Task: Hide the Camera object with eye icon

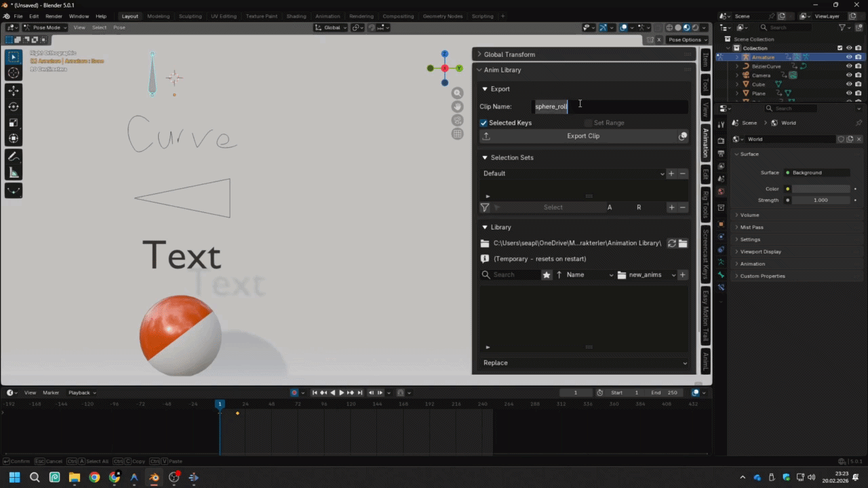Action: (848, 75)
